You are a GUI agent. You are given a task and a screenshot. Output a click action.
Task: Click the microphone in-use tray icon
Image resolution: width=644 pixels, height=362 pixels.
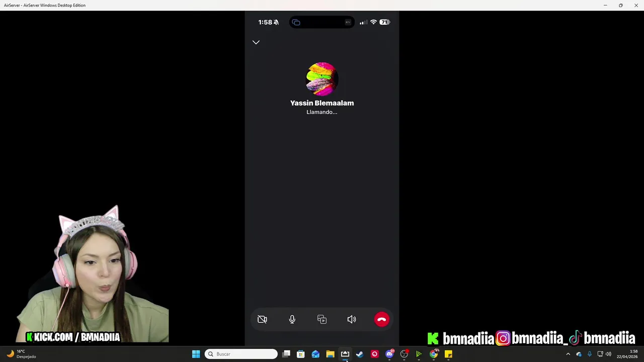589,354
